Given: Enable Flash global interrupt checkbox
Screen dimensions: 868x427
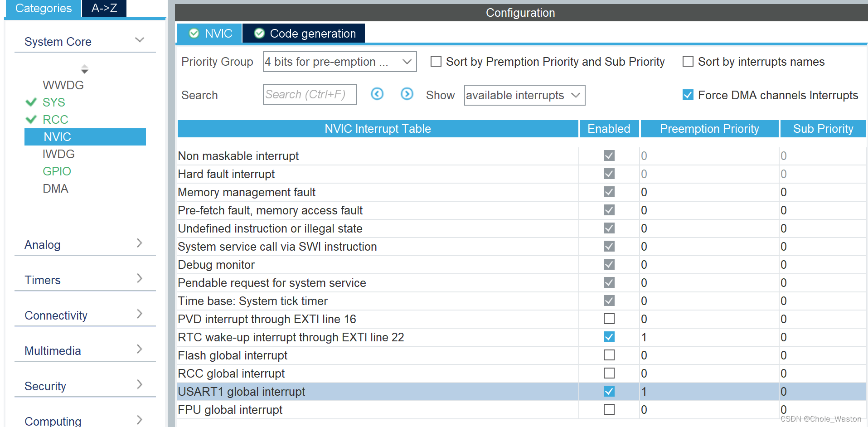Looking at the screenshot, I should (x=609, y=355).
